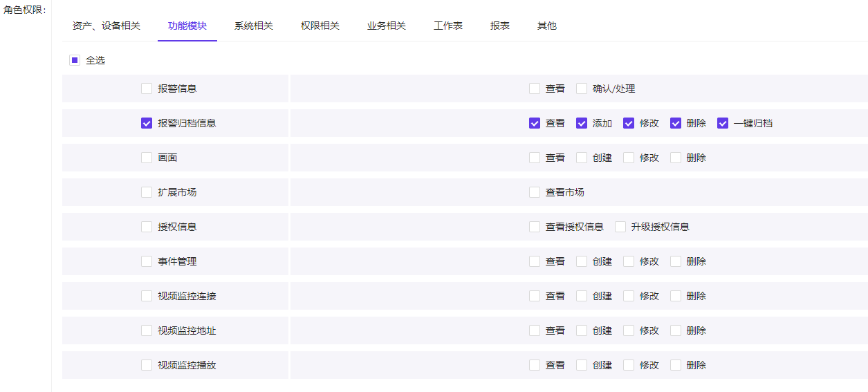Viewport: 868px width, 392px height.
Task: Uncheck 修改 for 报警归档信息
Action: [629, 123]
